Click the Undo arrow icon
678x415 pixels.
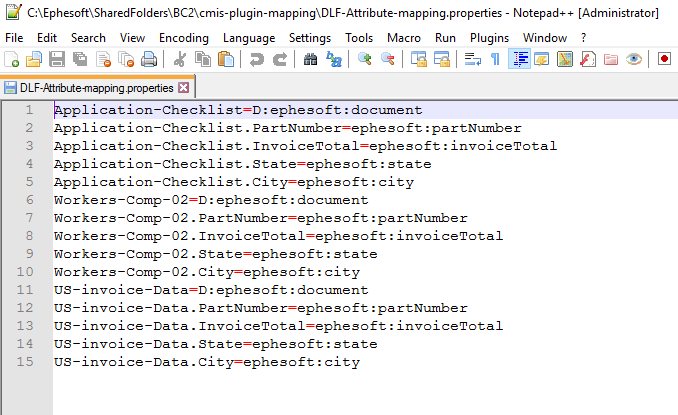tap(256, 59)
